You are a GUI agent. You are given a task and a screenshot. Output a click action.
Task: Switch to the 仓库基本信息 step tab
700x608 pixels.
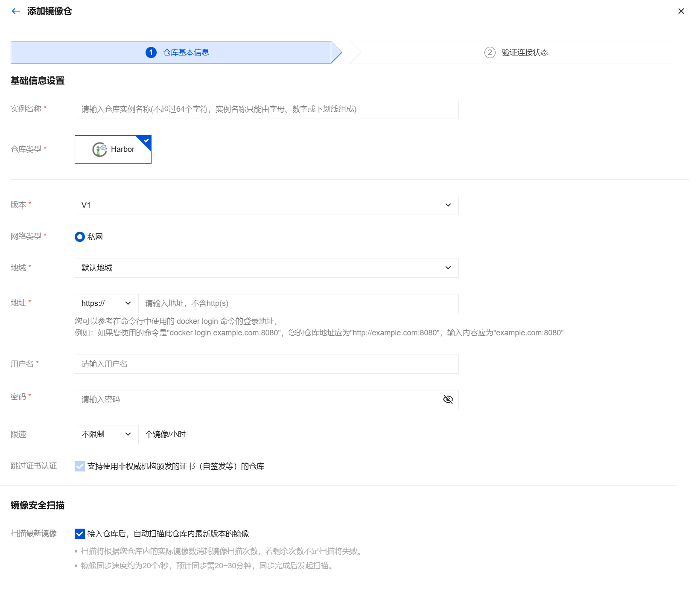pyautogui.click(x=186, y=52)
